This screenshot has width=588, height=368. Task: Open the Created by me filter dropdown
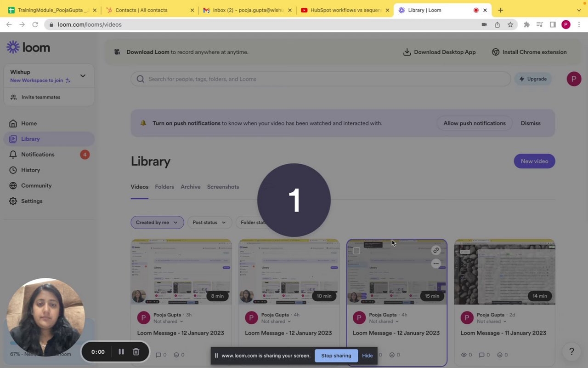157,223
